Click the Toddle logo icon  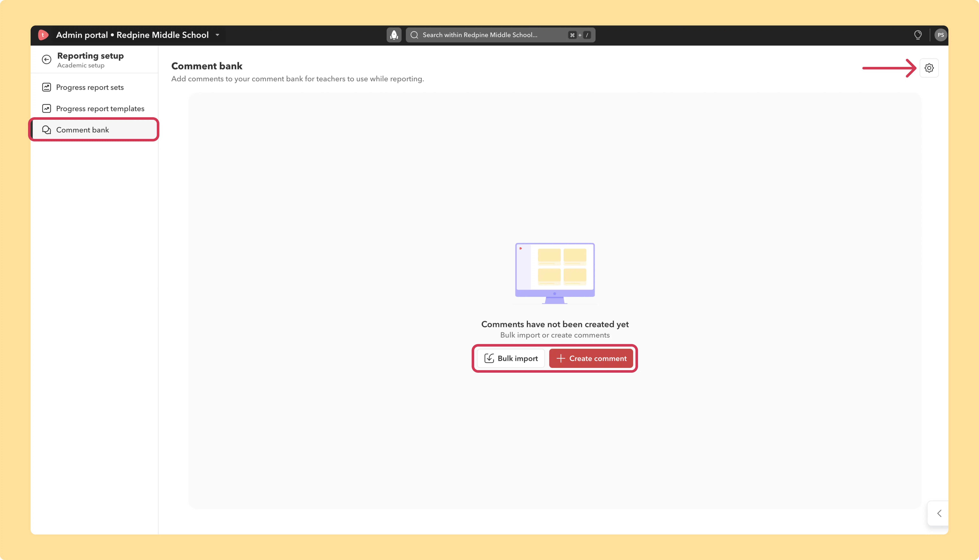(43, 35)
